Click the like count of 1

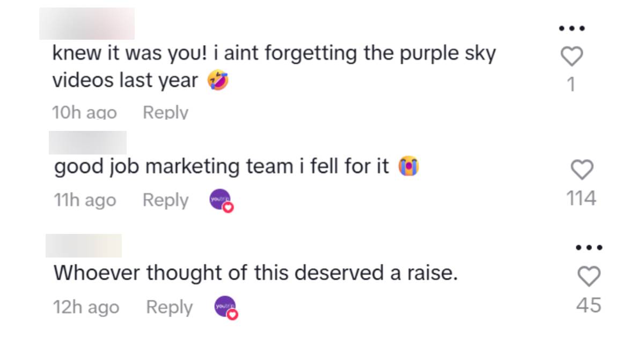tap(571, 84)
